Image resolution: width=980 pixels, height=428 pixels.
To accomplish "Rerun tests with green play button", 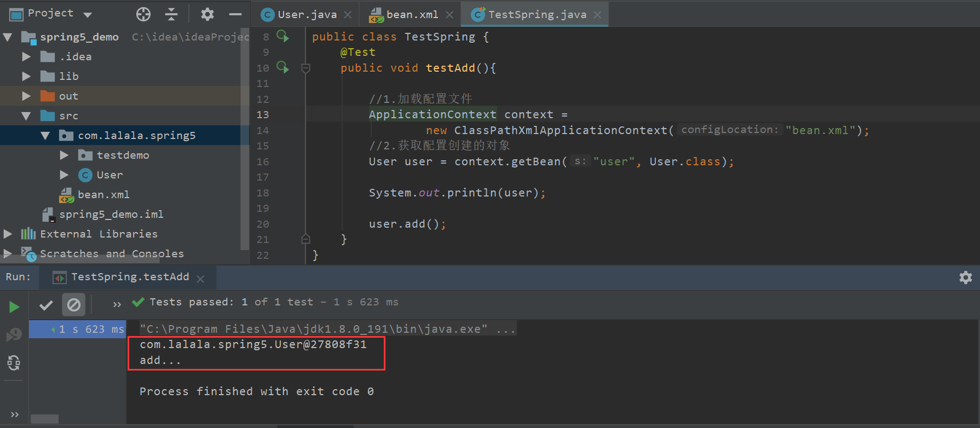I will tap(14, 307).
